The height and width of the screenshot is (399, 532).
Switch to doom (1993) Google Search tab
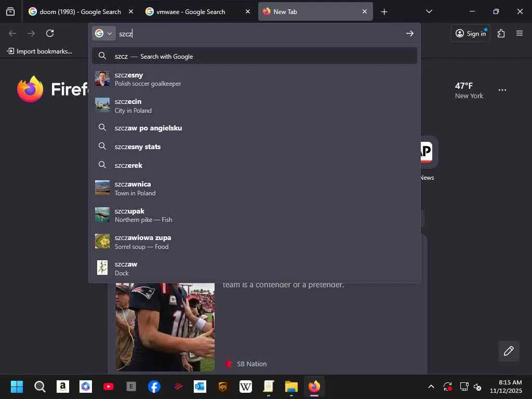(x=81, y=12)
